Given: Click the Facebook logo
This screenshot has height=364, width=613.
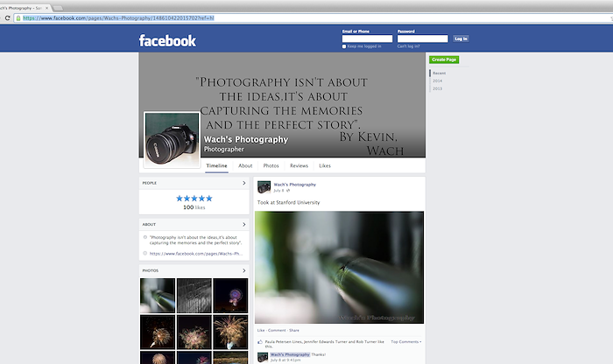Looking at the screenshot, I should [167, 40].
